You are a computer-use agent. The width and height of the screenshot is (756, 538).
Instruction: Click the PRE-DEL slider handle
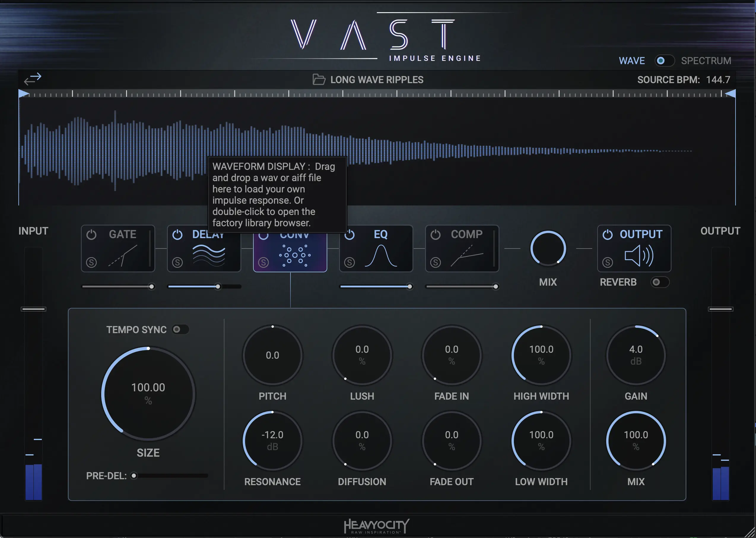(134, 476)
